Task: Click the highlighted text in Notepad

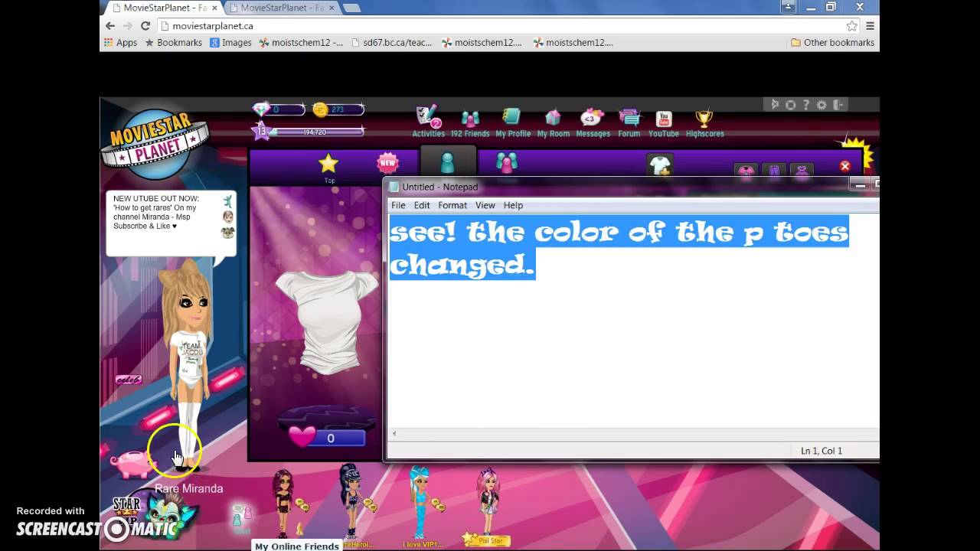Action: coord(619,247)
